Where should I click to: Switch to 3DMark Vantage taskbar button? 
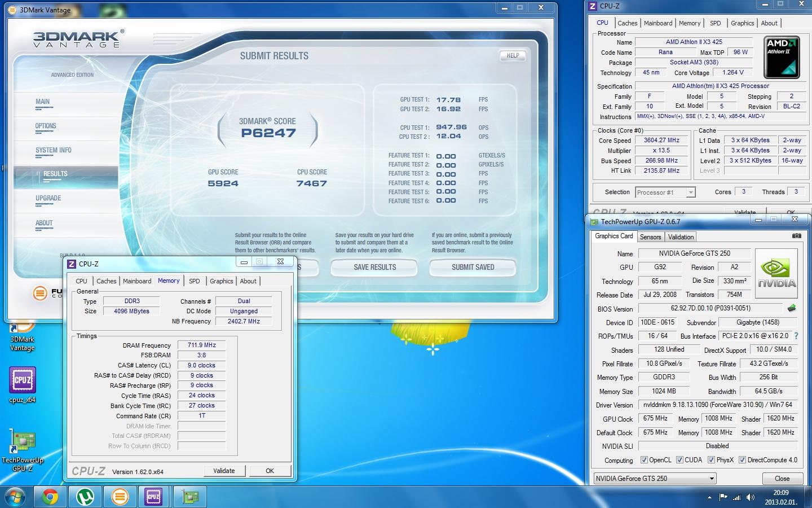click(120, 497)
